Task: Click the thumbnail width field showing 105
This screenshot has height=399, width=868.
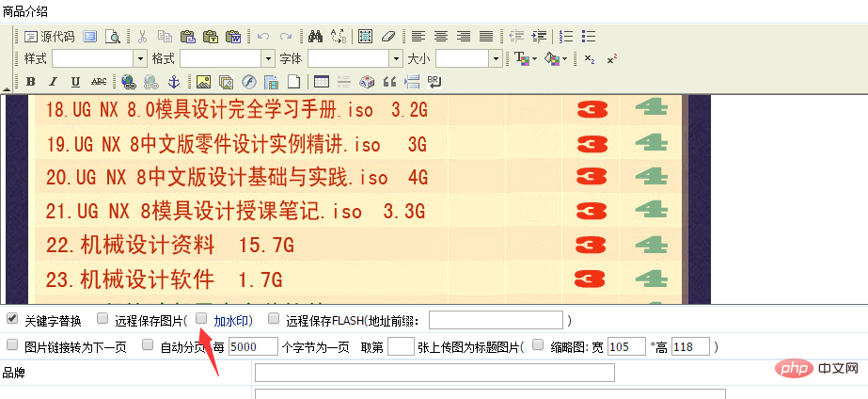Action: pos(626,346)
